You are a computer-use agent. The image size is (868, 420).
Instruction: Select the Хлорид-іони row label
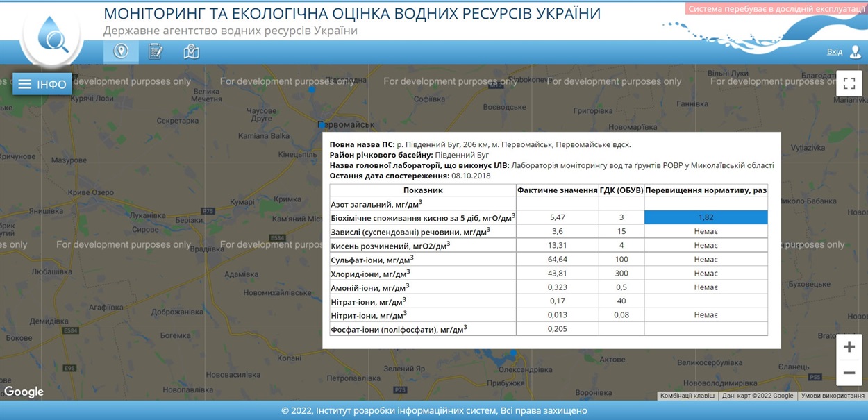coord(370,274)
